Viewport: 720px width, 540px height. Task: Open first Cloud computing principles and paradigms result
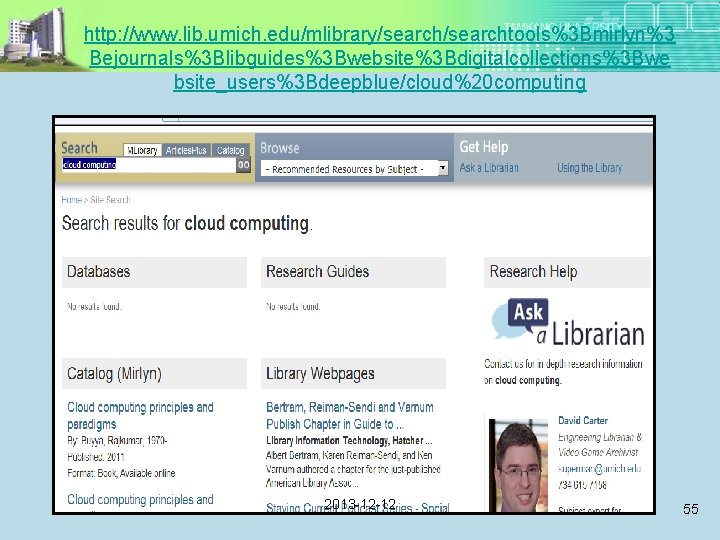[140, 416]
